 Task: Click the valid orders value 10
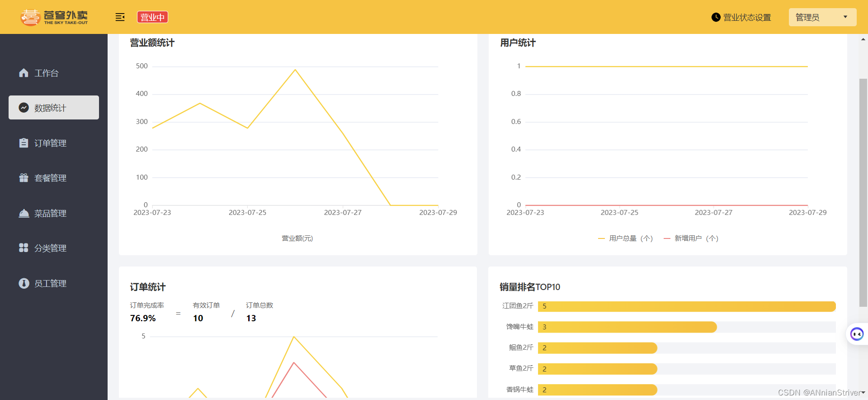pos(198,318)
